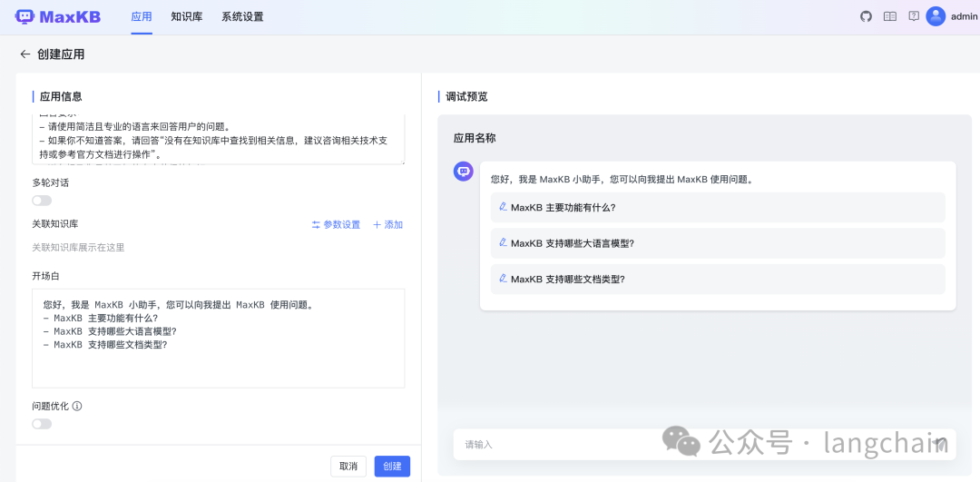Screen dimensions: 980x482
Task: Click the 关联知识库展示在这里 placeholder text
Action: [78, 248]
